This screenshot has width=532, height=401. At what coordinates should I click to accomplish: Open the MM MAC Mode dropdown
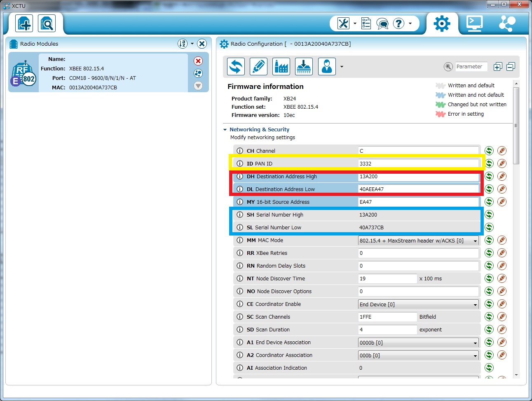(x=418, y=240)
